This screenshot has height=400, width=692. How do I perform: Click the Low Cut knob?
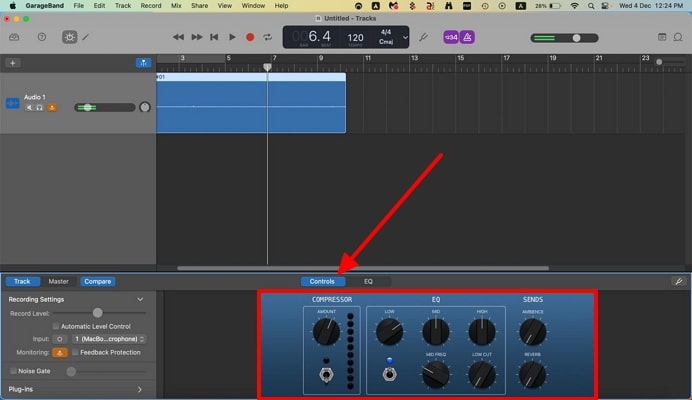coord(482,374)
